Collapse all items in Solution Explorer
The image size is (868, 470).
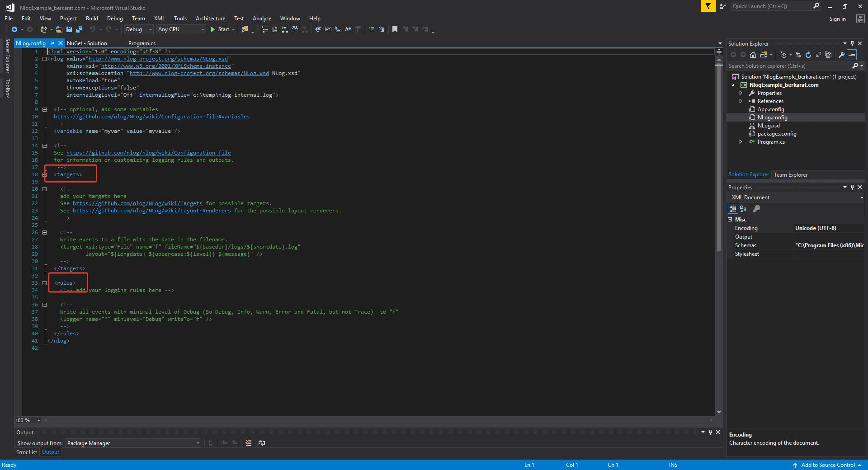pyautogui.click(x=818, y=55)
